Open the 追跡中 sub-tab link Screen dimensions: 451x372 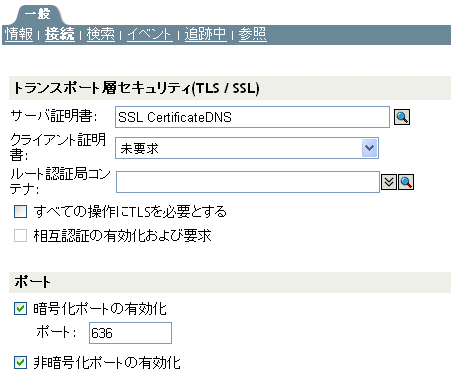point(205,34)
